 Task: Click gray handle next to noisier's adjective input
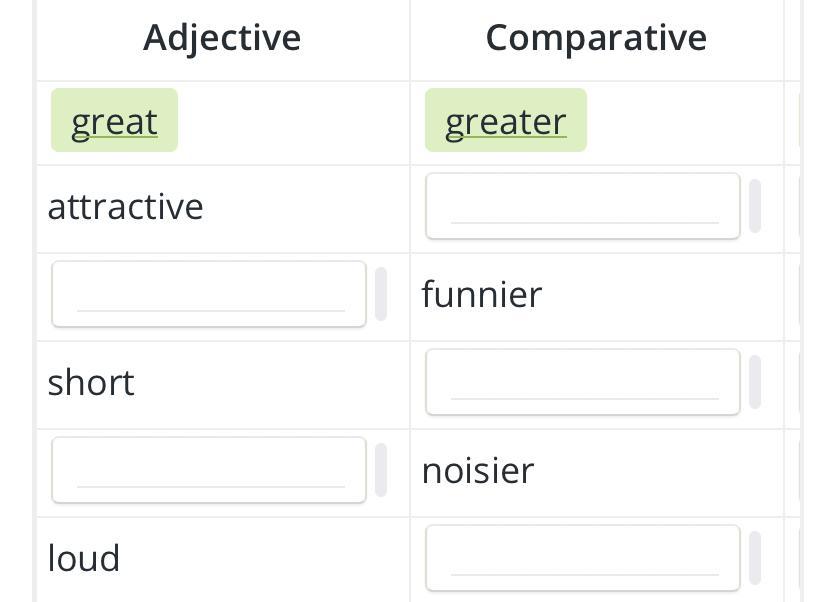381,470
